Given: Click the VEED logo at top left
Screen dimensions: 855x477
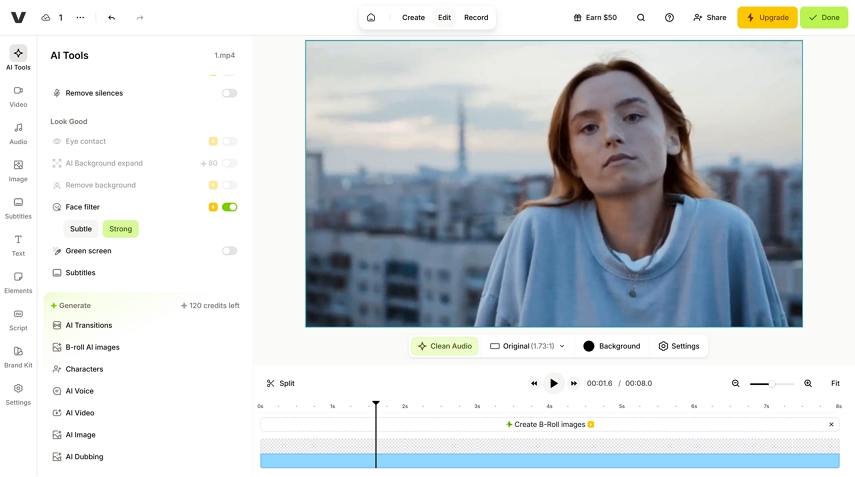Looking at the screenshot, I should (18, 17).
